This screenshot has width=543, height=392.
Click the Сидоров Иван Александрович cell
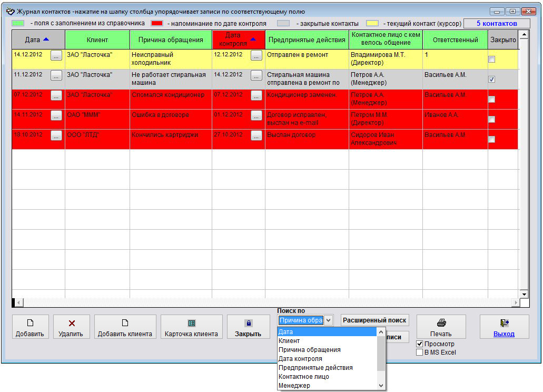(386, 140)
